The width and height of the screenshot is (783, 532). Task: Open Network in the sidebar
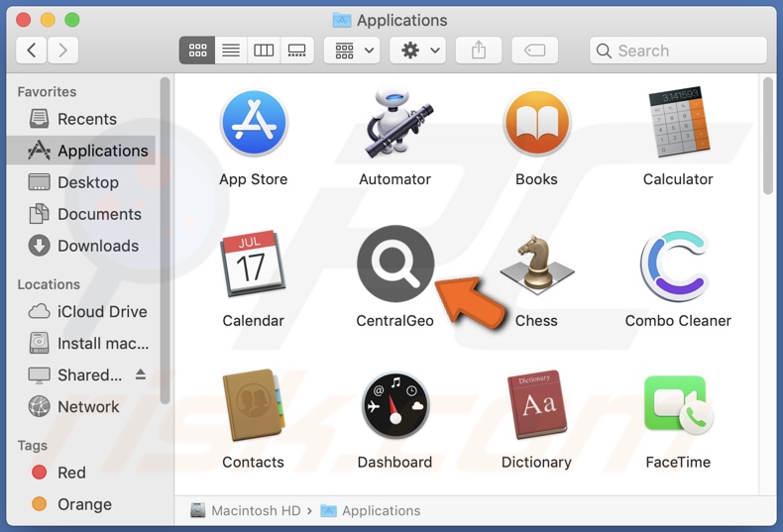tap(82, 407)
